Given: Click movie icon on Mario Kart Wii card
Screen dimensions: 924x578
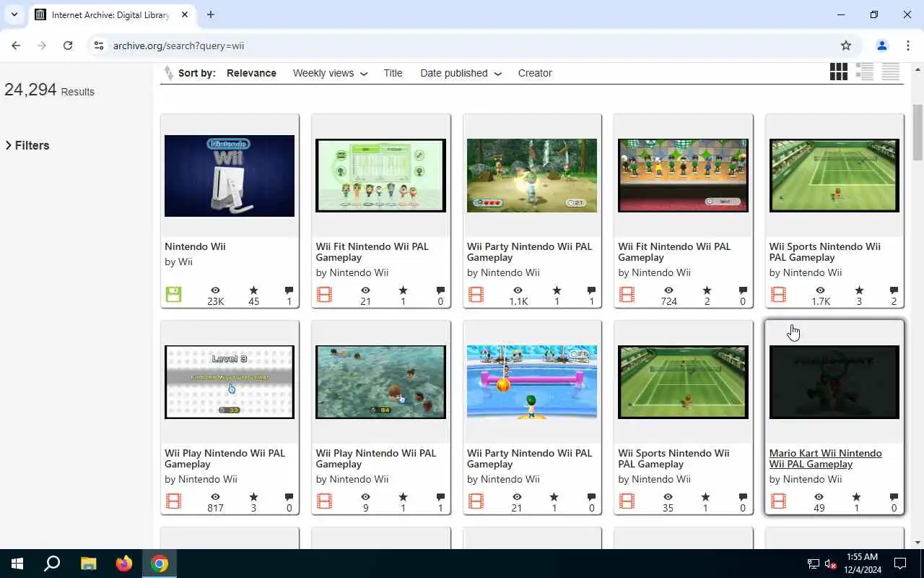Looking at the screenshot, I should point(778,501).
